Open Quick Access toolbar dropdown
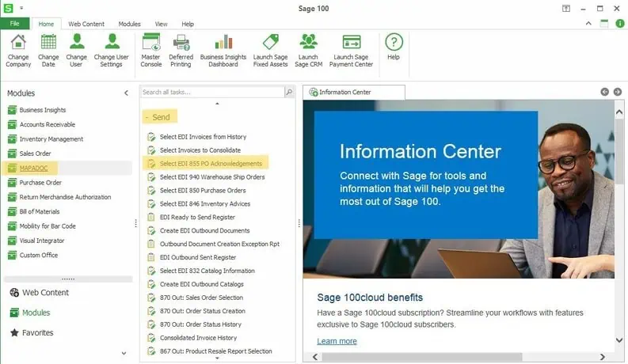The image size is (628, 364). [21, 8]
